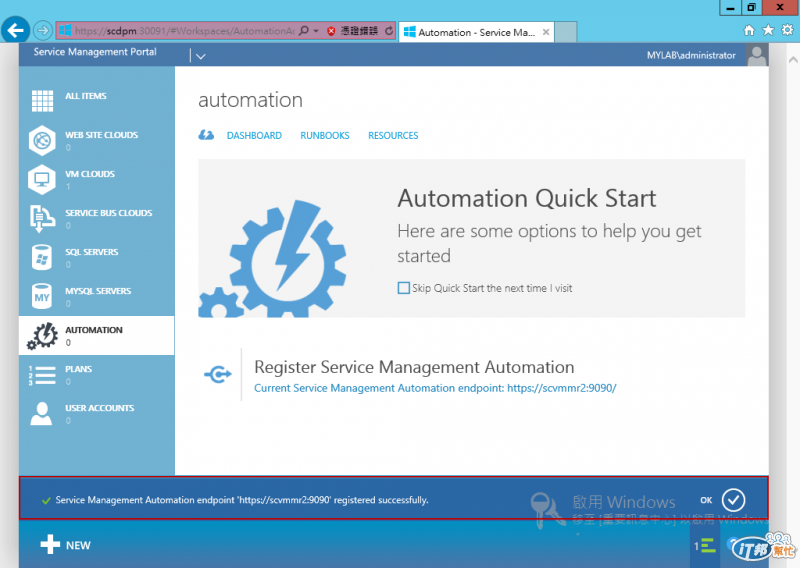Open VM CLOUDS in the sidebar

tap(90, 174)
